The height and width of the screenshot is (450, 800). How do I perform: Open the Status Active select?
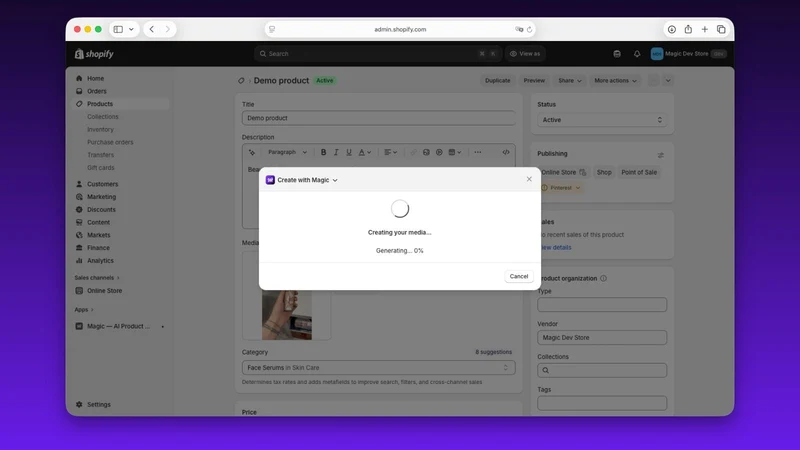pyautogui.click(x=602, y=120)
